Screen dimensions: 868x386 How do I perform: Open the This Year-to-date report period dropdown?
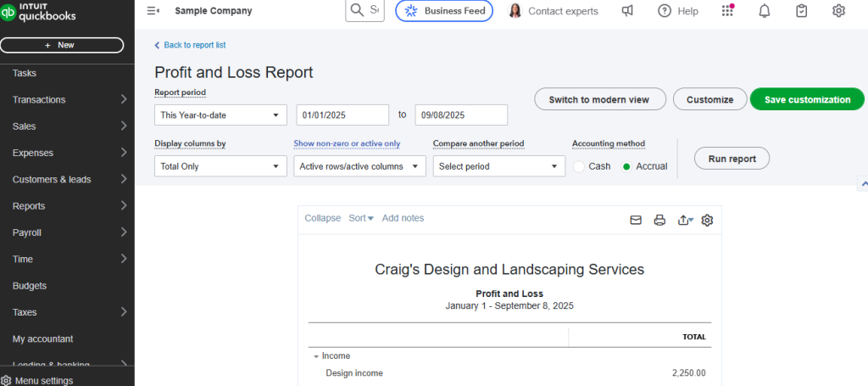[x=221, y=115]
